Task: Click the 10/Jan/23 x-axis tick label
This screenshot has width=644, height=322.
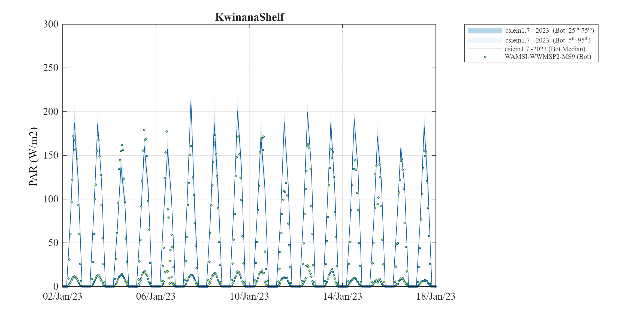Action: (x=249, y=296)
